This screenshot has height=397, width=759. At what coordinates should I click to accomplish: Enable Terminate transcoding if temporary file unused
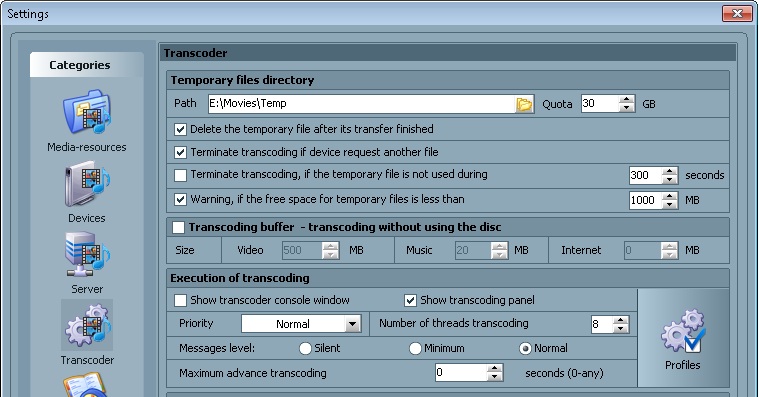point(180,175)
